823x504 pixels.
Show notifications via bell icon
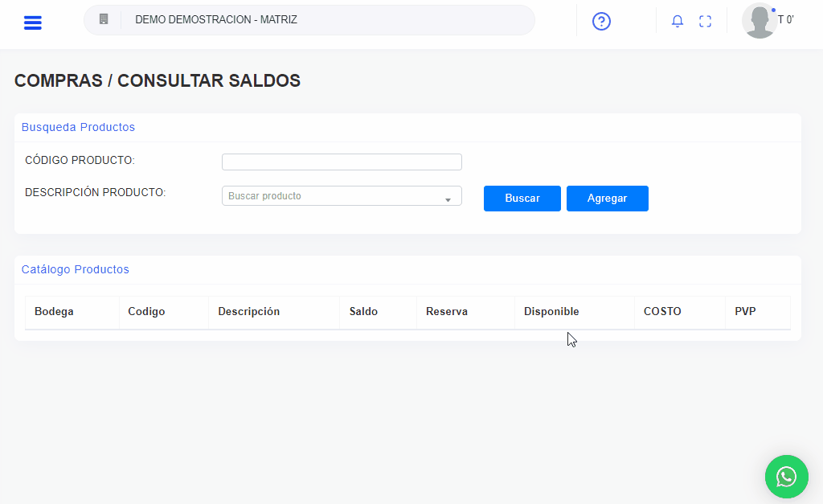pos(678,22)
